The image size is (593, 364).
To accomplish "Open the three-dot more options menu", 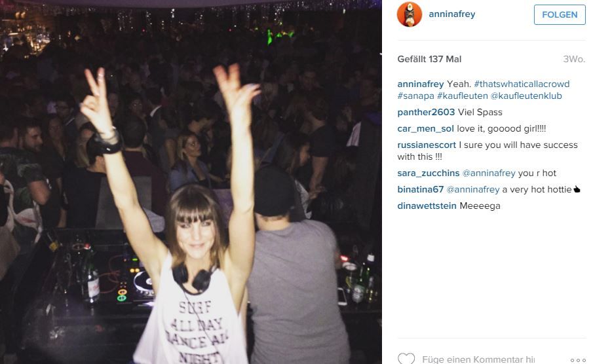I will click(x=578, y=360).
